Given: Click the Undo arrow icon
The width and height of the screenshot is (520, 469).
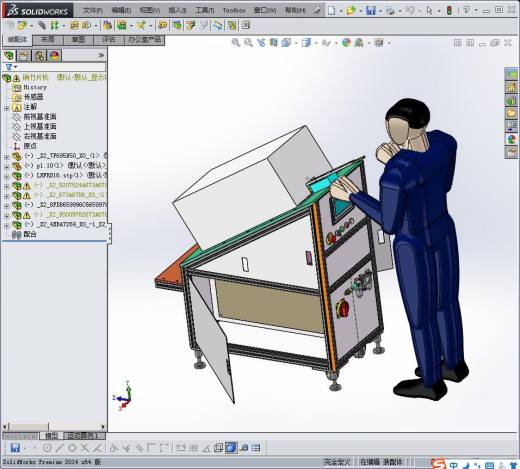Looking at the screenshot, I should [410, 11].
